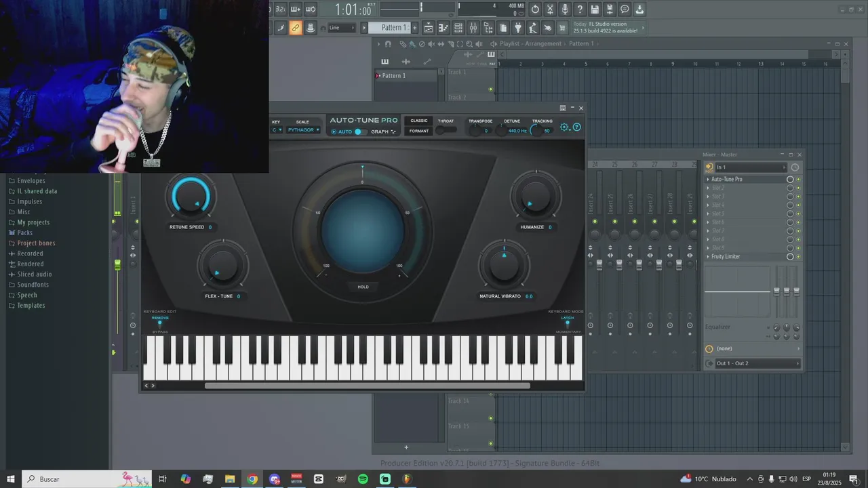
Task: Open the project info speech-bubble icon
Action: (625, 9)
